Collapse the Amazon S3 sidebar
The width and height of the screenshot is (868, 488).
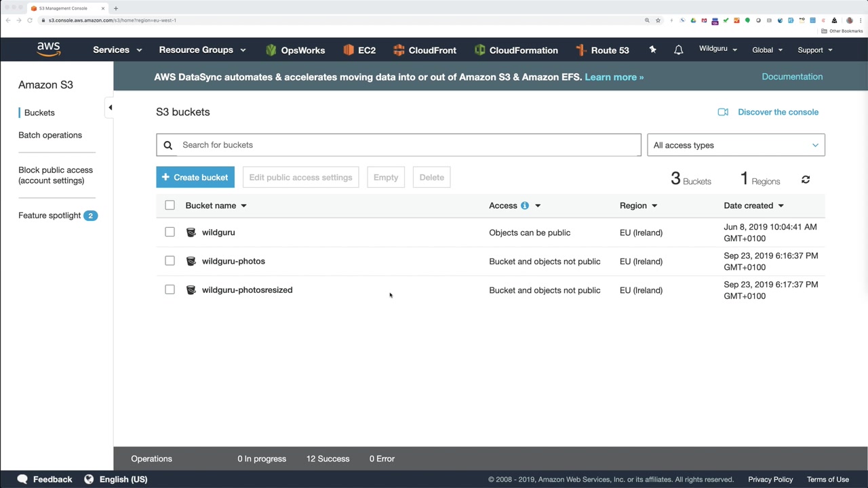[110, 107]
